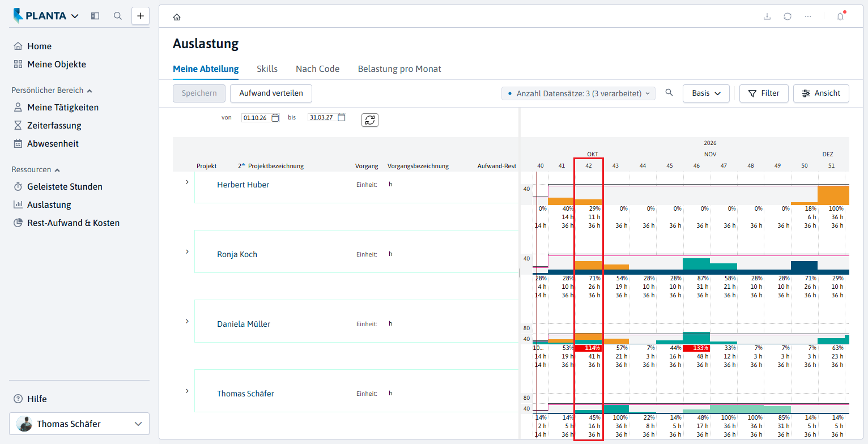Open the sidebar search icon
This screenshot has width=868, height=444.
tap(118, 16)
